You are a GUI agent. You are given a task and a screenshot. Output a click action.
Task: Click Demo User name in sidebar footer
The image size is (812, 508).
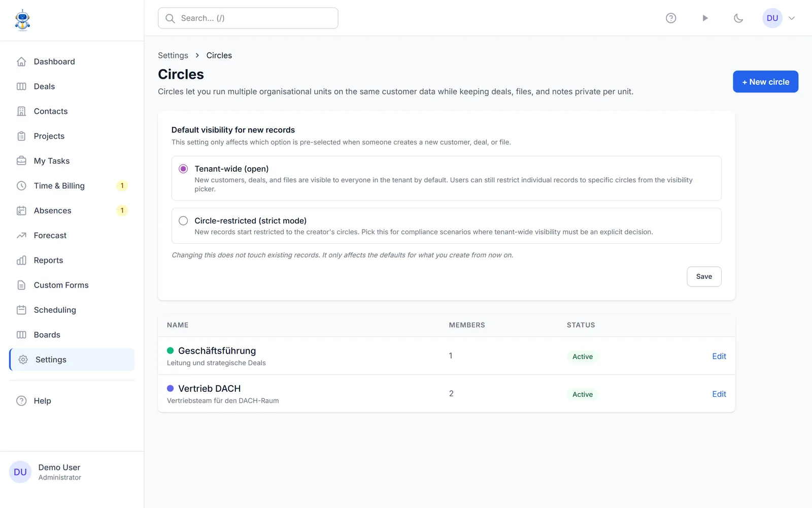[x=59, y=467]
